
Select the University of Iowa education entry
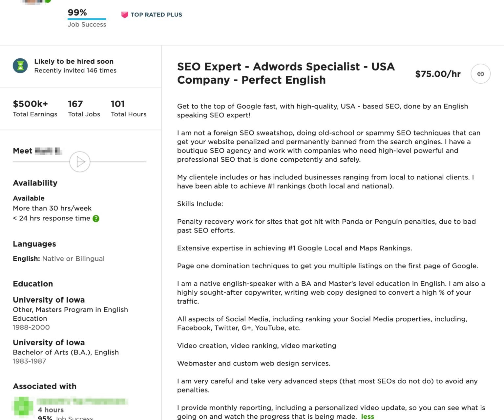coord(49,300)
